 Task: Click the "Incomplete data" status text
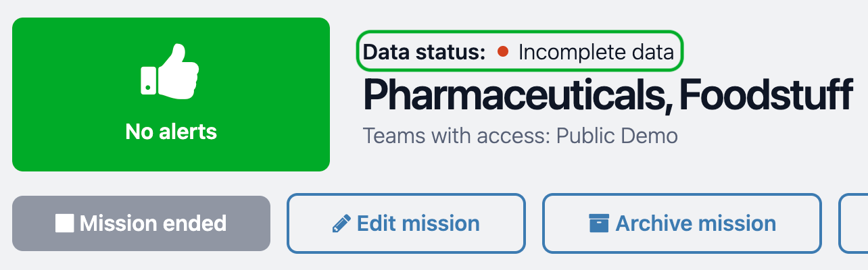tap(596, 53)
